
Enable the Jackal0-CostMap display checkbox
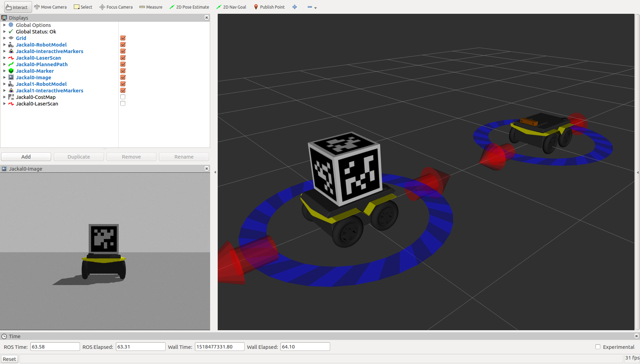tap(123, 97)
